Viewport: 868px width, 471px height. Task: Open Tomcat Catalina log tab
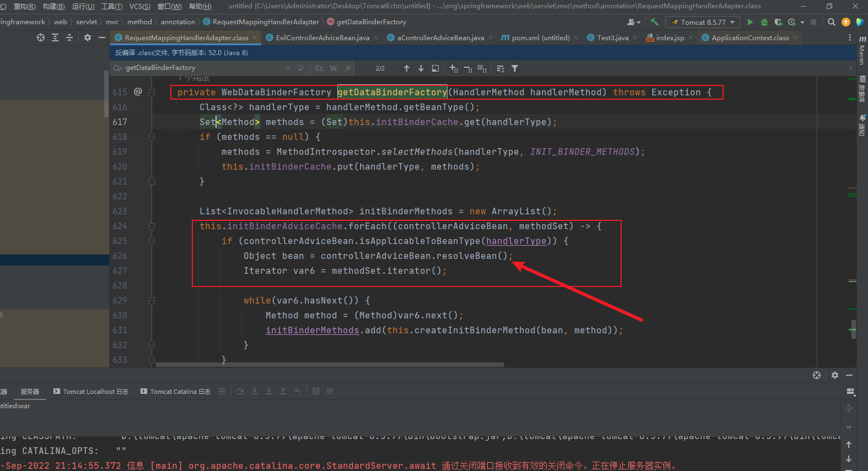(175, 392)
